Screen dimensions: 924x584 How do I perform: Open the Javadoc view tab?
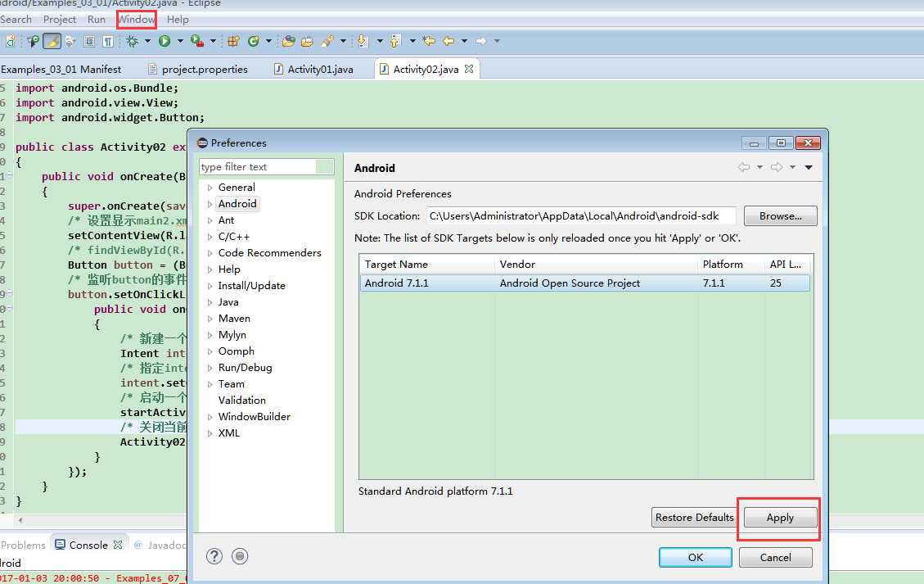(160, 545)
